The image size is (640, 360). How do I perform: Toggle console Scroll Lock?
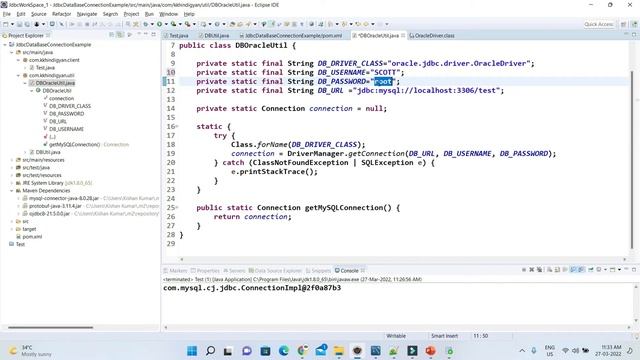pyautogui.click(x=557, y=270)
